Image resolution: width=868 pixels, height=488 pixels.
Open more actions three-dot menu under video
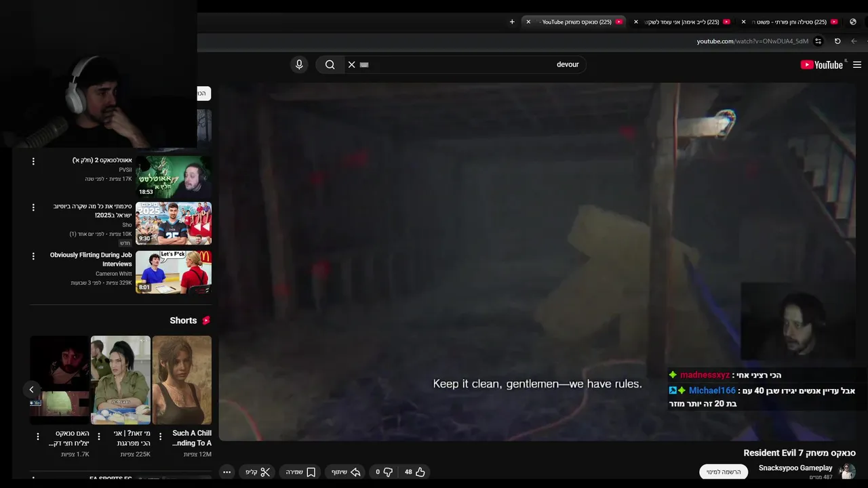tap(227, 472)
